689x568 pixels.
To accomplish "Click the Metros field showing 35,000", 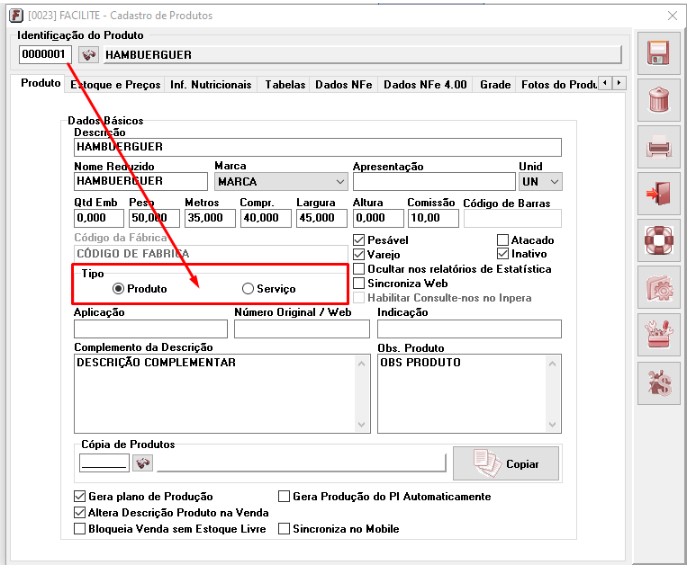I will (x=210, y=218).
